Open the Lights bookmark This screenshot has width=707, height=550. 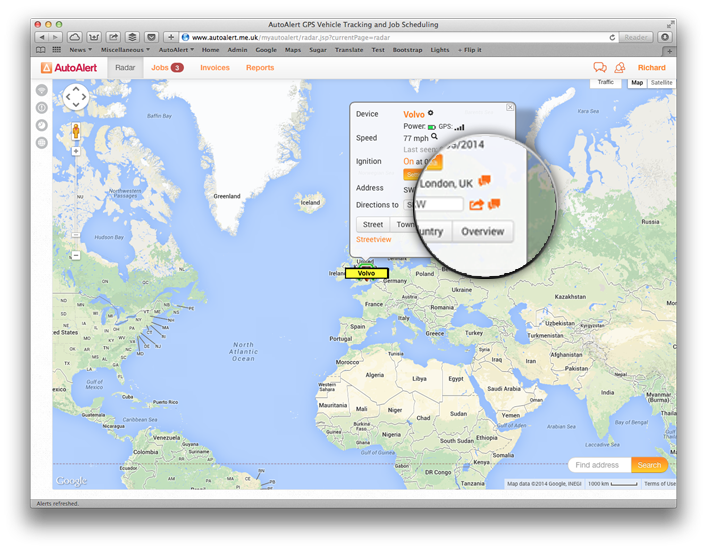[x=440, y=50]
